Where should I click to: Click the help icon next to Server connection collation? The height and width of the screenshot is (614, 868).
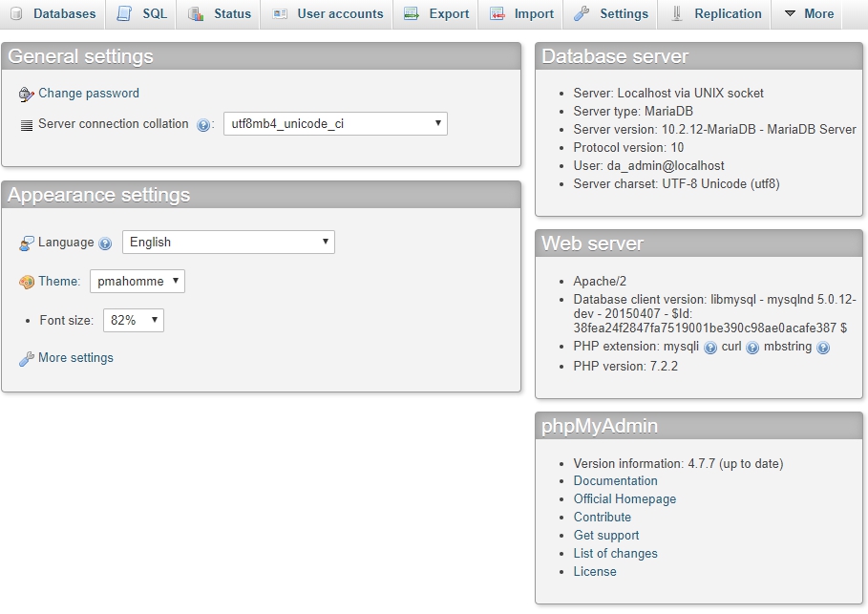204,125
